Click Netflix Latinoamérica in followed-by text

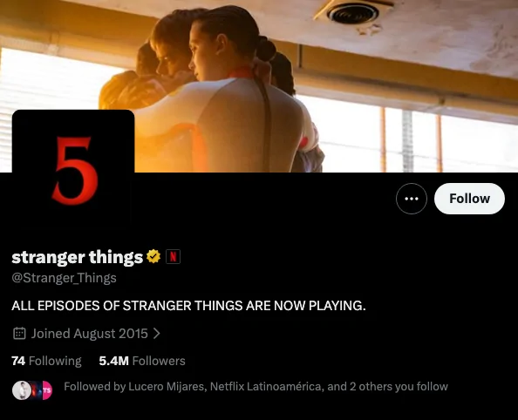click(x=266, y=386)
